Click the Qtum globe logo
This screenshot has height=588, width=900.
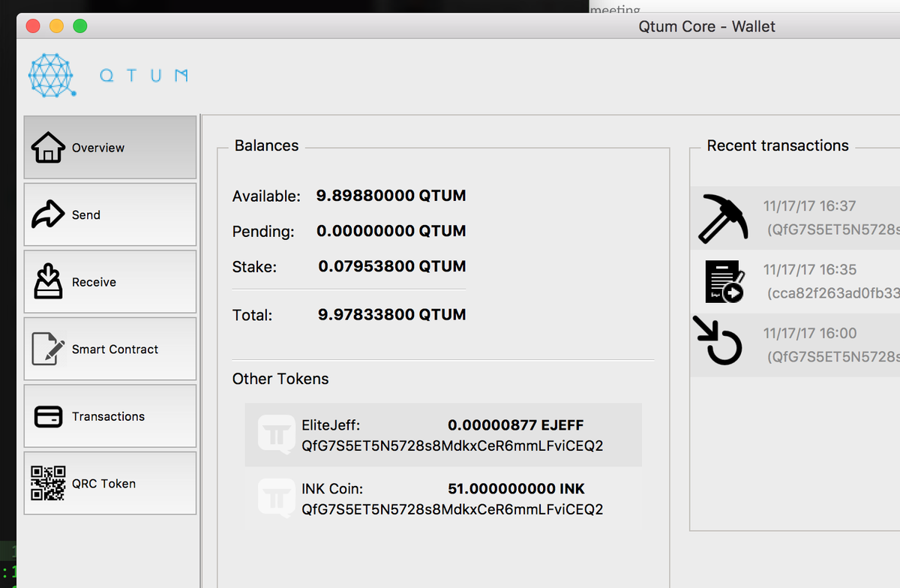(x=52, y=76)
